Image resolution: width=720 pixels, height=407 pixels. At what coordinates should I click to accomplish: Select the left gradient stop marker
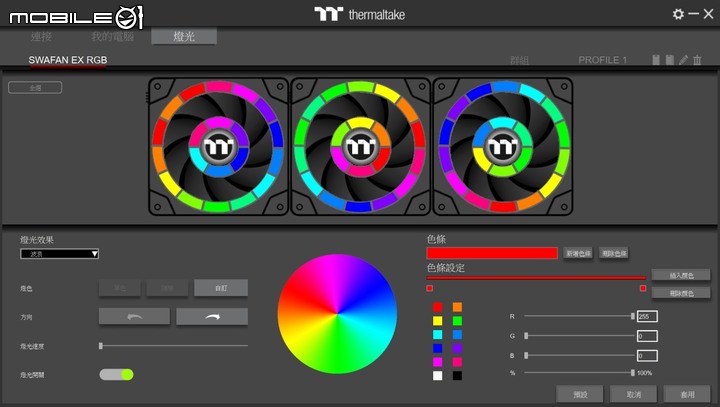[x=429, y=288]
